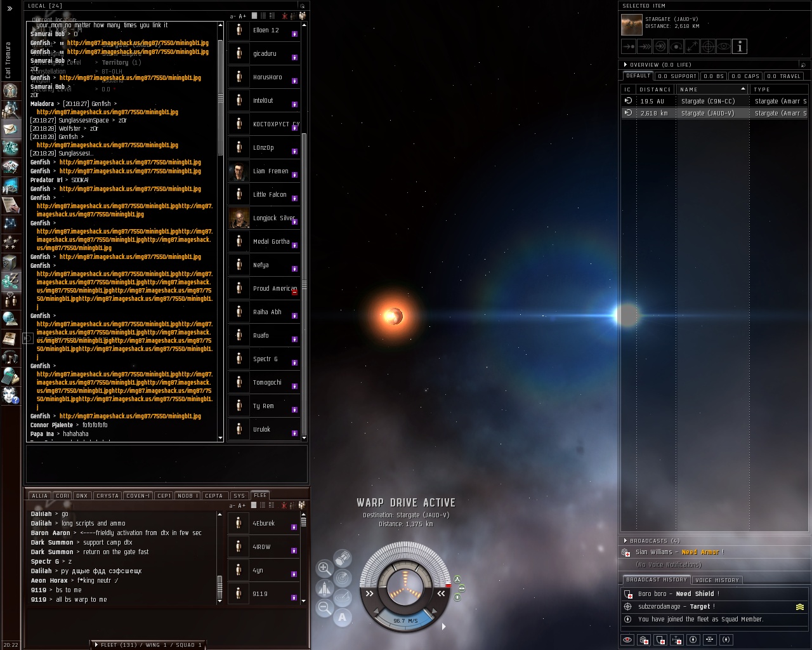Viewport: 812px width, 650px height.
Task: Select the Stargate (C9N-CC) overview row
Action: pyautogui.click(x=714, y=102)
